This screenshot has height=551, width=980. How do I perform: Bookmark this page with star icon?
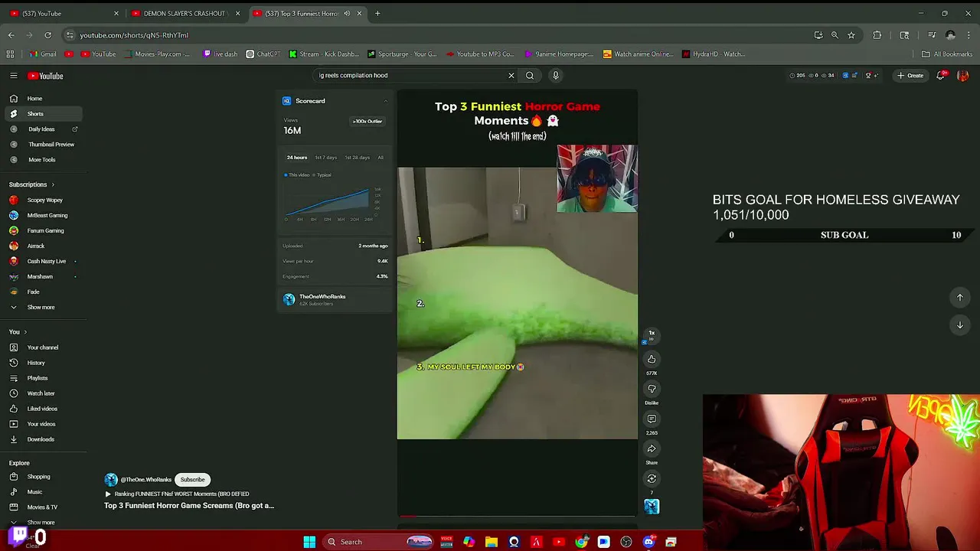coord(851,35)
